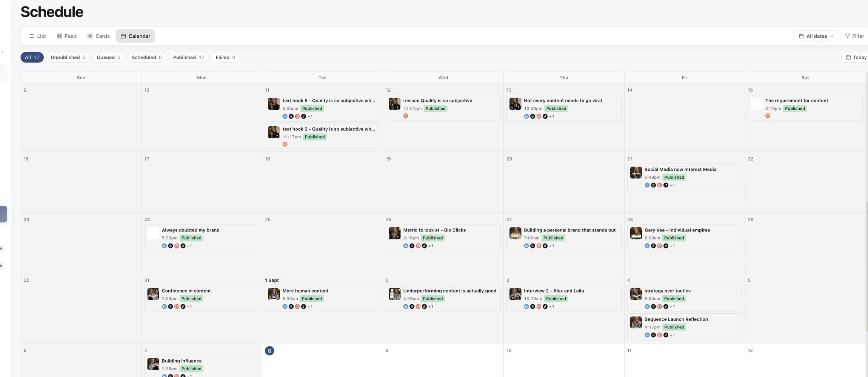Click LinkedIn icon on Confidence in content

pyautogui.click(x=164, y=307)
